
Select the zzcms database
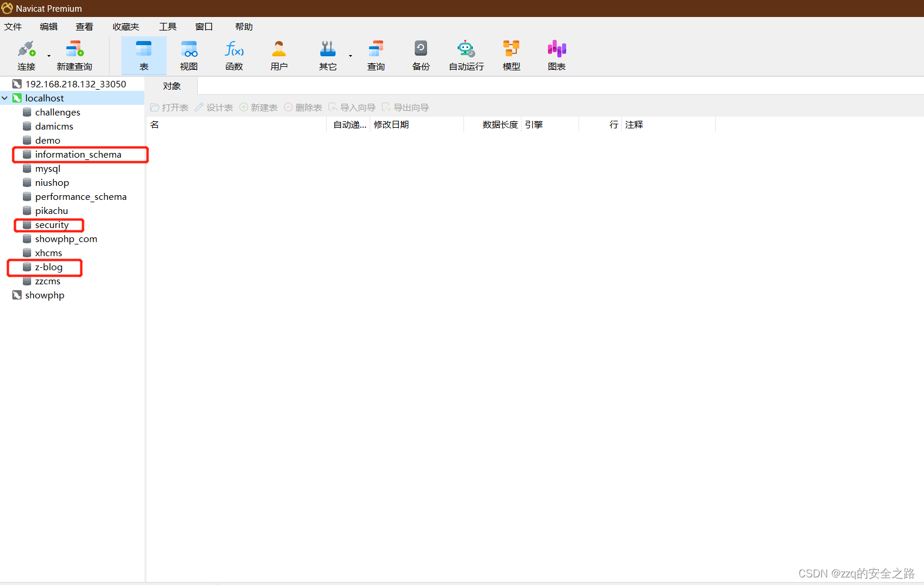point(48,281)
